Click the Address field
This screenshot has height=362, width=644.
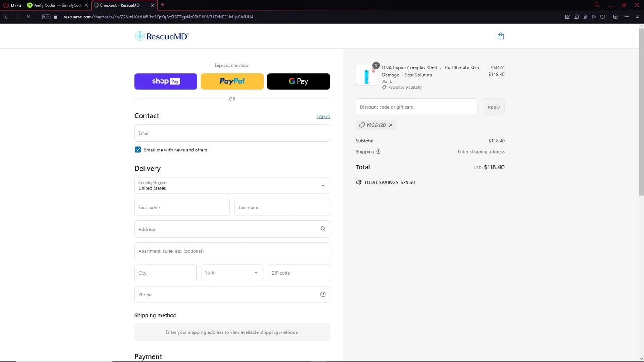(232, 229)
